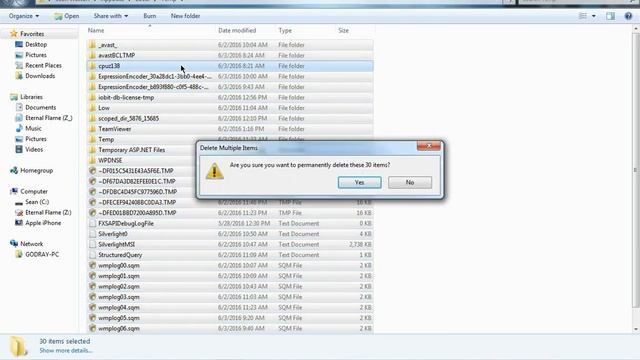Select Temporary ASP.NET Files folder
640x360 pixels.
click(131, 150)
